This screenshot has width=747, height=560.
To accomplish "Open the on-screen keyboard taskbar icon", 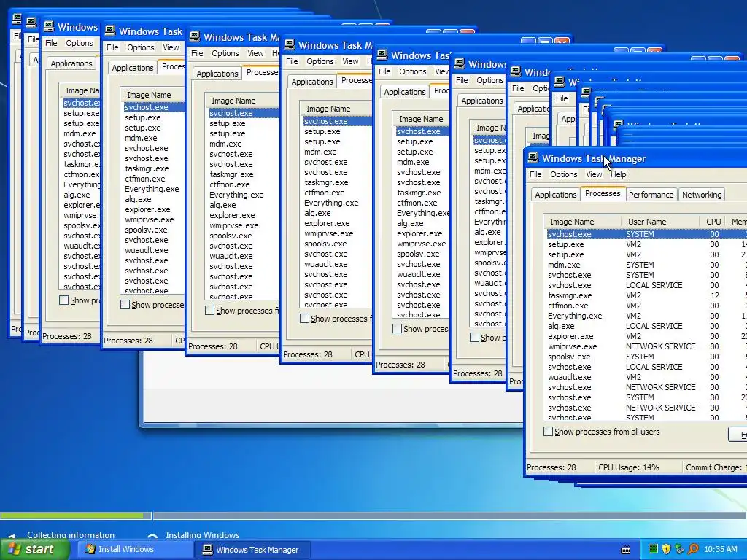I will [626, 550].
